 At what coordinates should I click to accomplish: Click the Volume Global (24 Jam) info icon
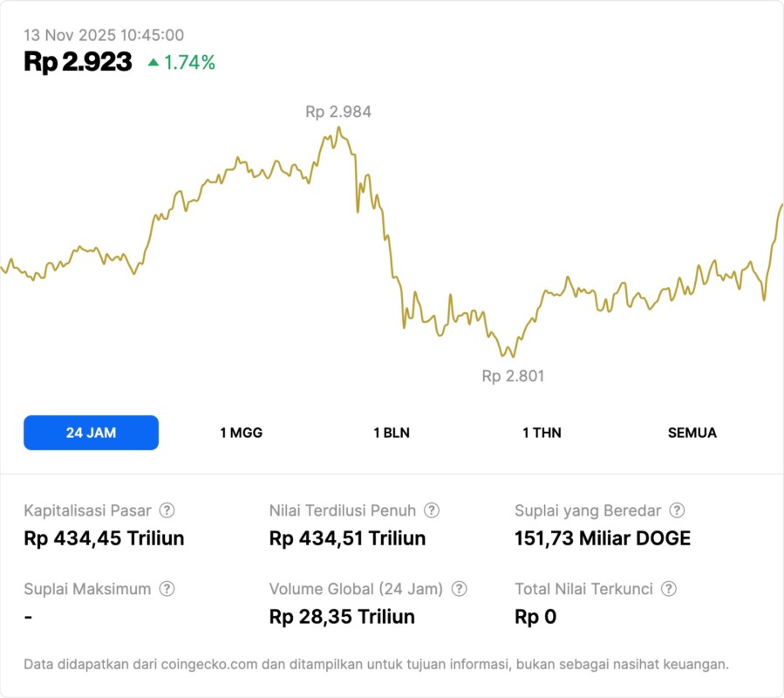click(460, 589)
